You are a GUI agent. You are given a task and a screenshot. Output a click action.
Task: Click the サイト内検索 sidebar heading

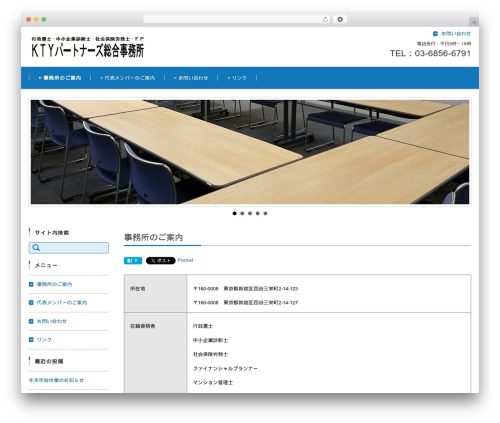pyautogui.click(x=52, y=233)
